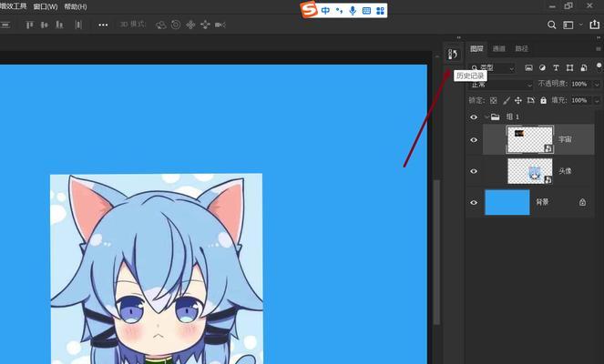This screenshot has height=364, width=604.
Task: Hide the 组 1 group
Action: pos(474,117)
